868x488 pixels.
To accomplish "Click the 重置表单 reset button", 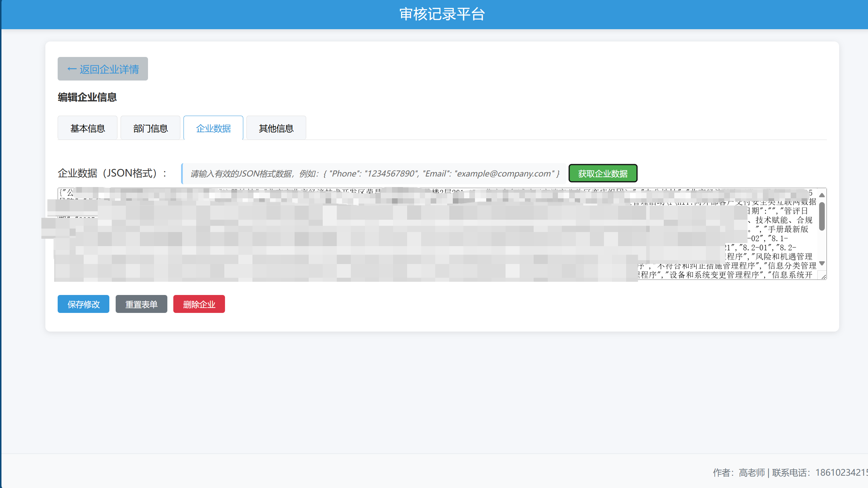I will pos(141,304).
